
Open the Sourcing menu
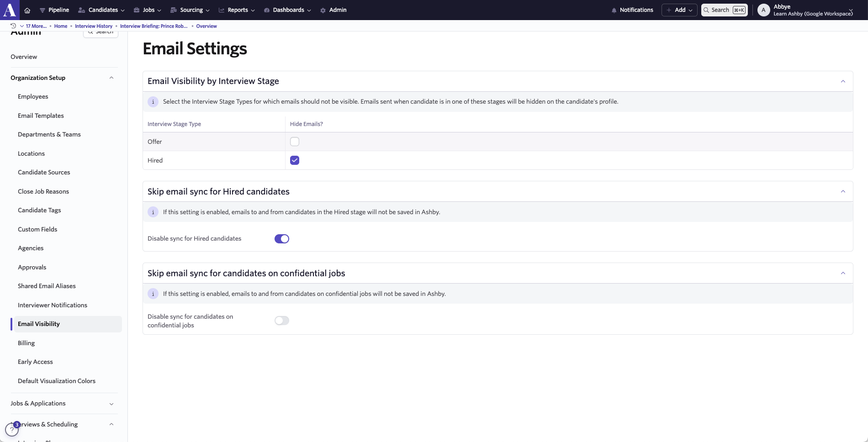click(x=190, y=10)
